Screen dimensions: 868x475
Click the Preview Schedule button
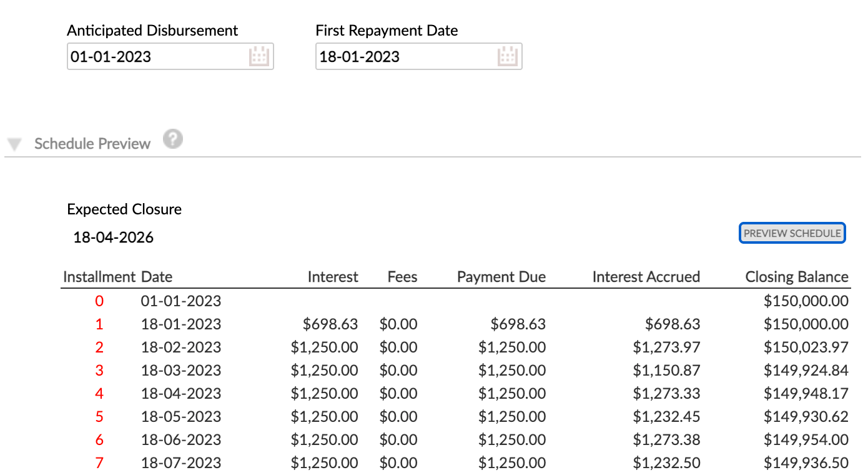coord(792,233)
